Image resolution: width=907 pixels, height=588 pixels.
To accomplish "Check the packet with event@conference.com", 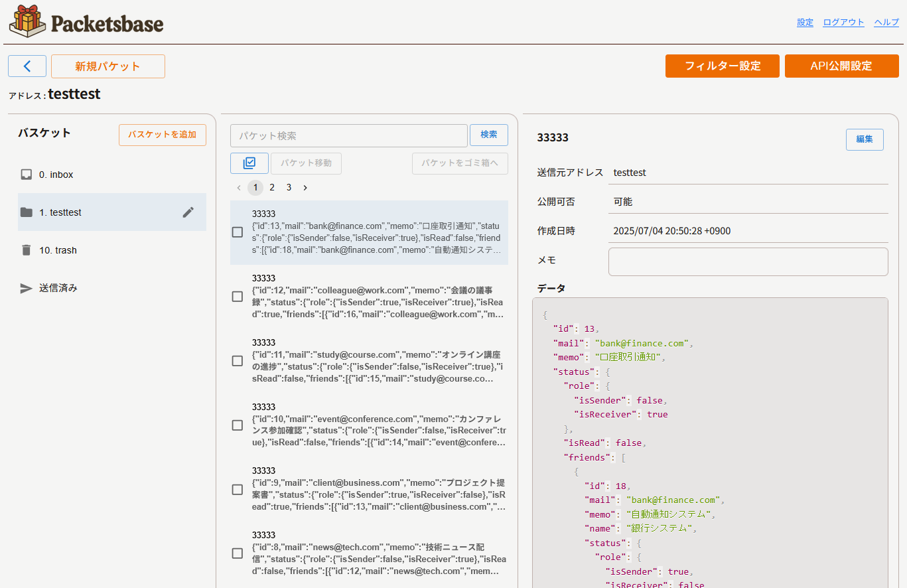I will coord(238,425).
